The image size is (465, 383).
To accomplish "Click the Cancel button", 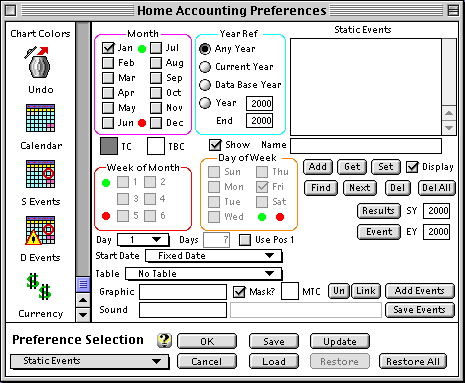I will 207,361.
